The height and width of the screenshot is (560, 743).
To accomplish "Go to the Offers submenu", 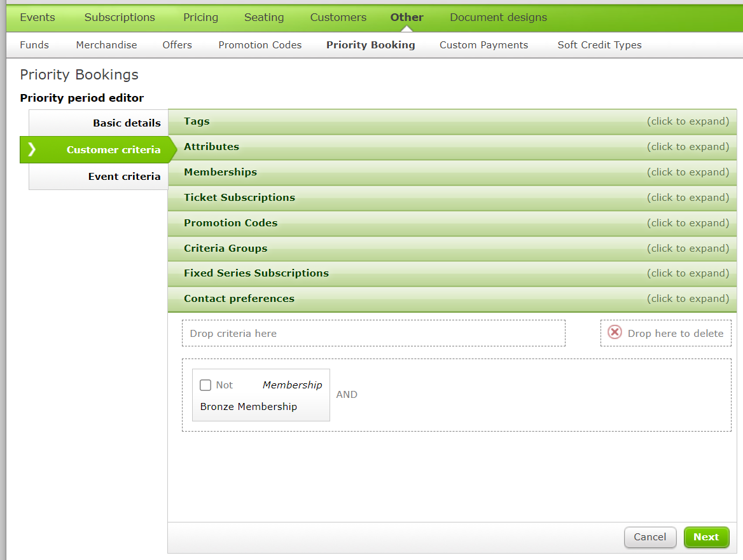I will (177, 45).
